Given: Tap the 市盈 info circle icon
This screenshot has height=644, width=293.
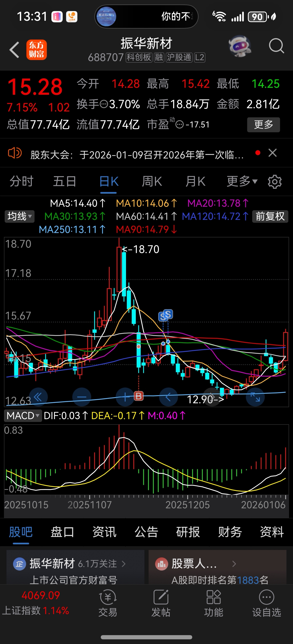Looking at the screenshot, I should 180,124.
